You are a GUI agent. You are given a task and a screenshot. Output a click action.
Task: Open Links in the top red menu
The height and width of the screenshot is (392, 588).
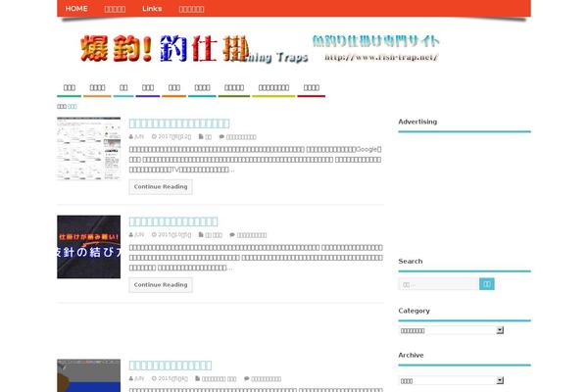point(152,9)
